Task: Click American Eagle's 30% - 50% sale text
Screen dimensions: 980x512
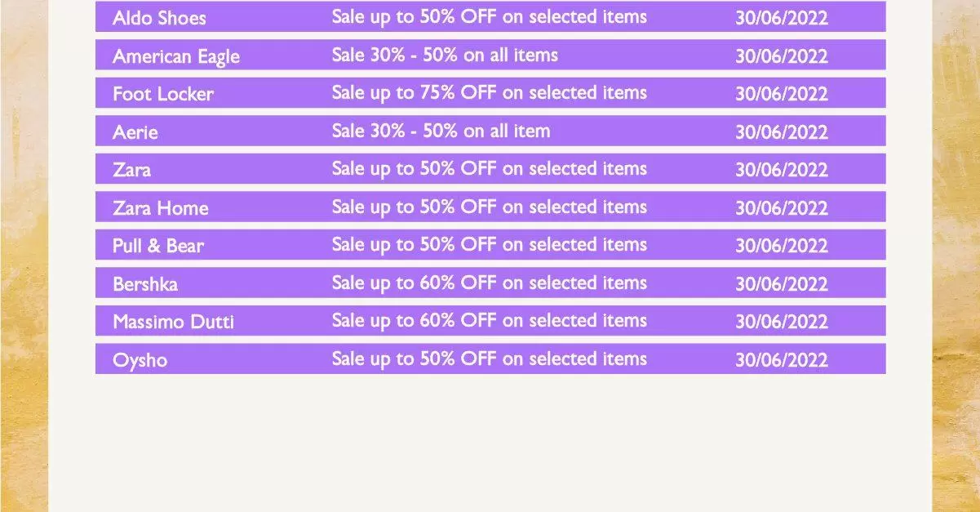Action: tap(445, 56)
